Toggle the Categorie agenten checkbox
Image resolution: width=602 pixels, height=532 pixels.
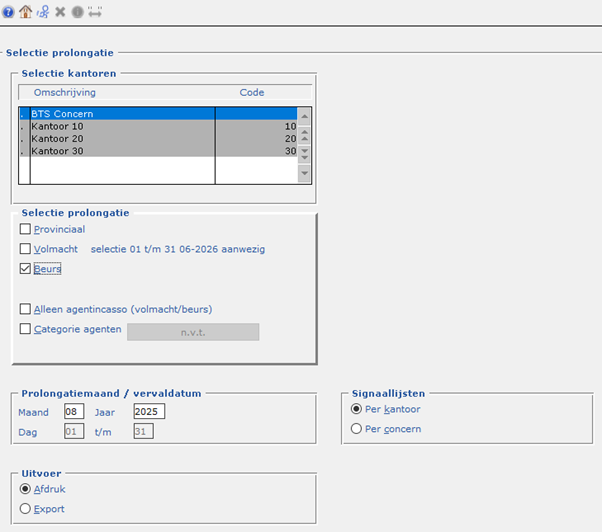tap(26, 329)
